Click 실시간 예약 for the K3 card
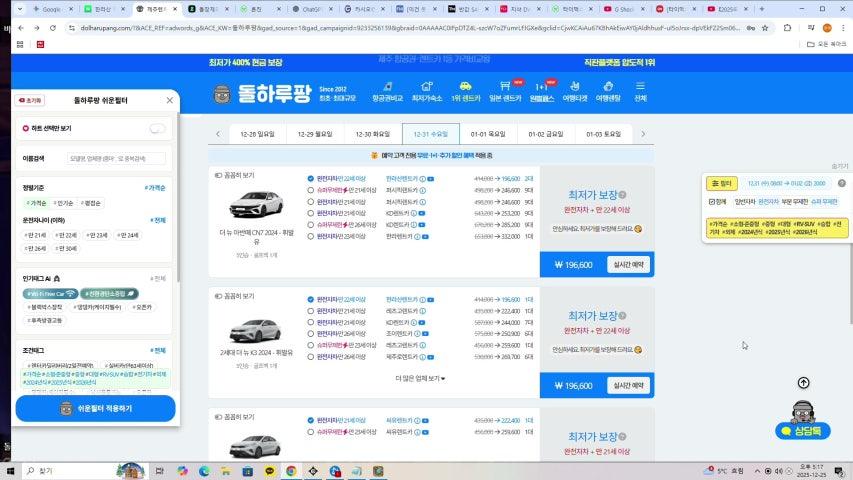 click(x=628, y=385)
